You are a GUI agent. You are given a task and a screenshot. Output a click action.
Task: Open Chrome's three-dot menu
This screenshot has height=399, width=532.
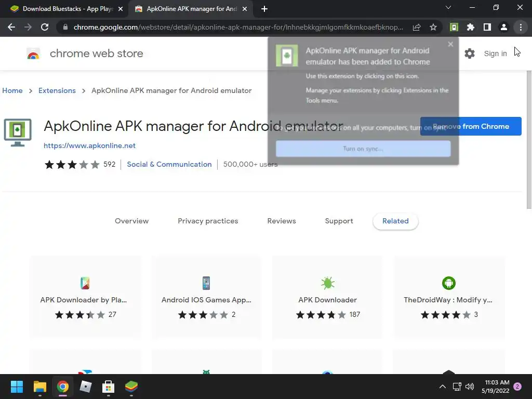point(521,27)
